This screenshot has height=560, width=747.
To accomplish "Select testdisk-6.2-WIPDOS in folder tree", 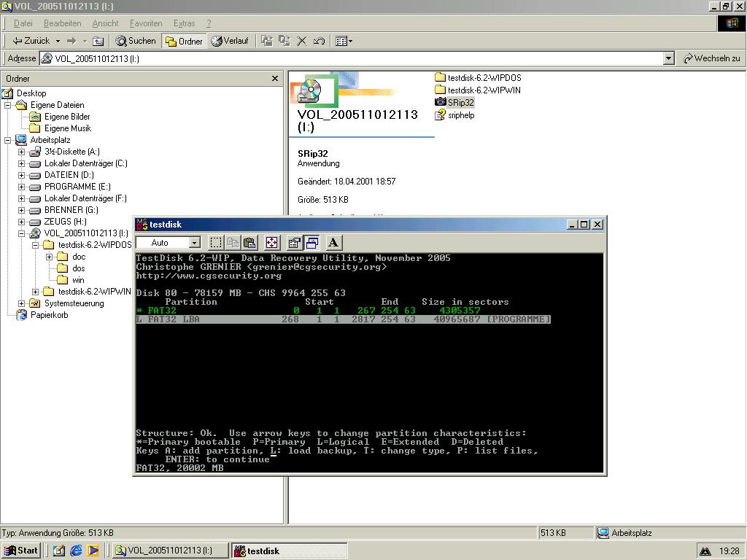I will point(95,245).
